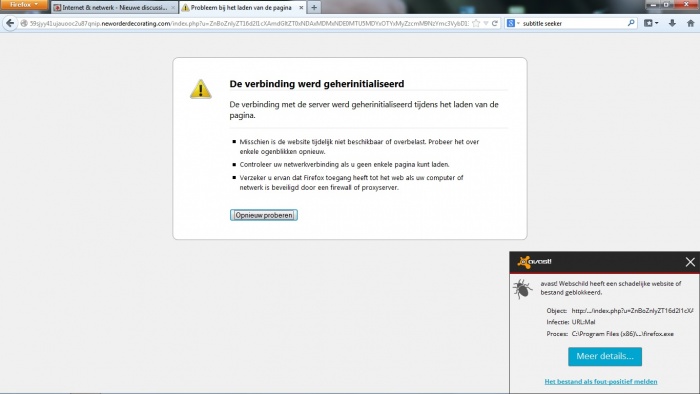Click the site identity globe icon
This screenshot has width=700, height=394.
(x=24, y=23)
